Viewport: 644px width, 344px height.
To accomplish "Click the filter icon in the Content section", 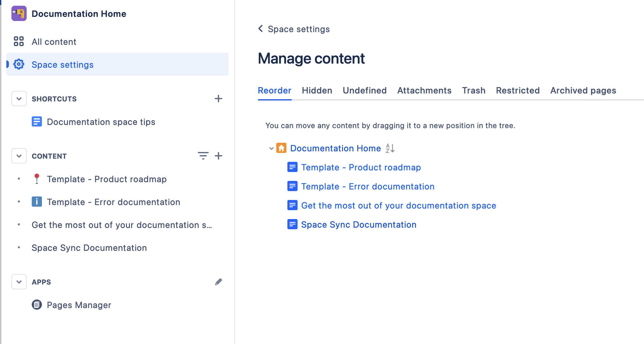I will (203, 155).
